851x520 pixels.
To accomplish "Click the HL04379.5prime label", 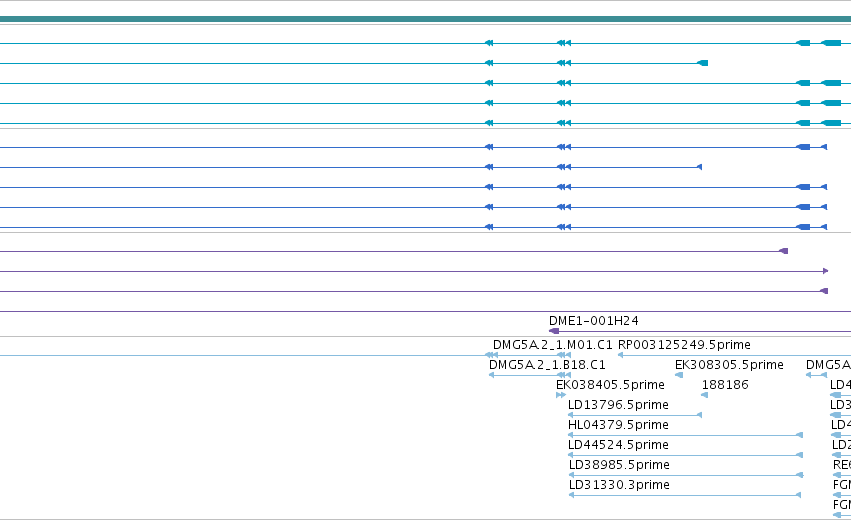I will tap(618, 425).
